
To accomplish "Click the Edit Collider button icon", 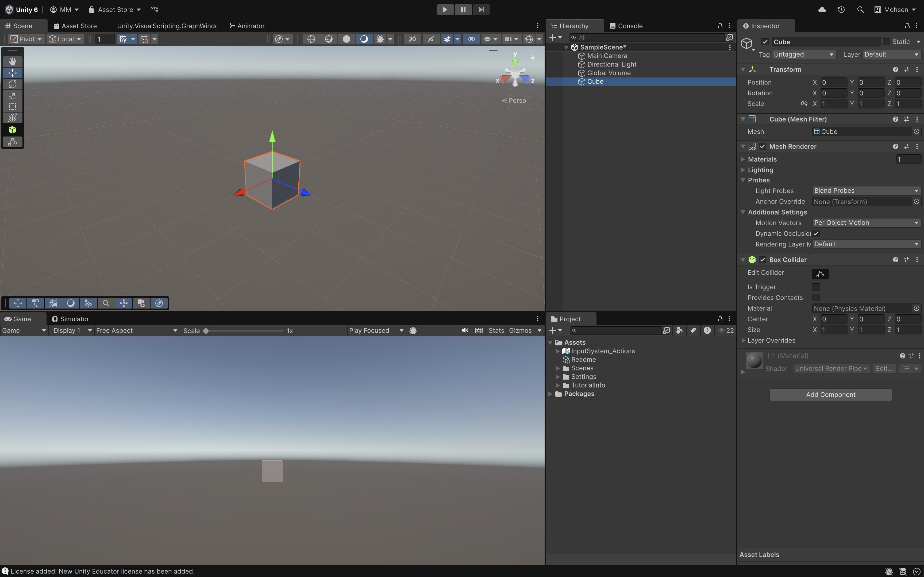I will pos(820,274).
